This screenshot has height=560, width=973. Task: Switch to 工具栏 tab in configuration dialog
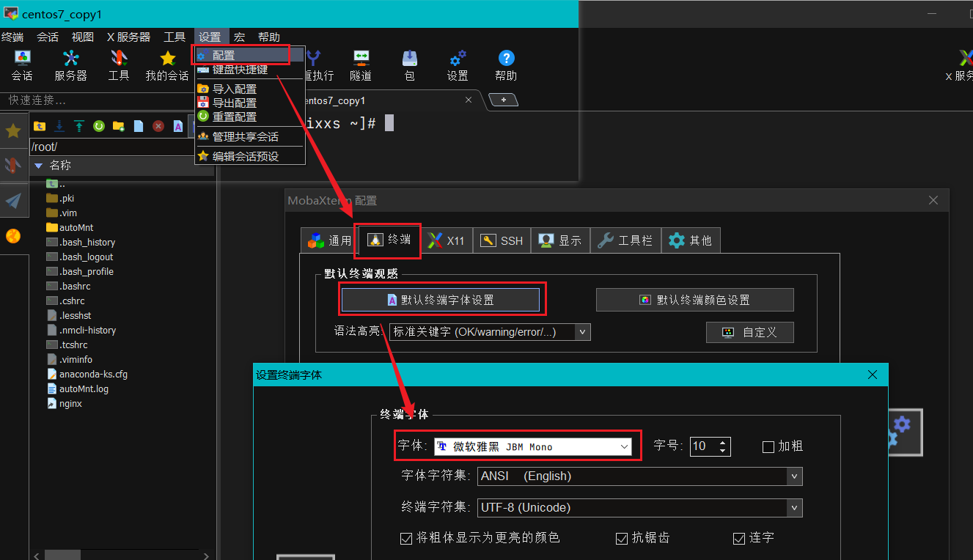tap(625, 240)
